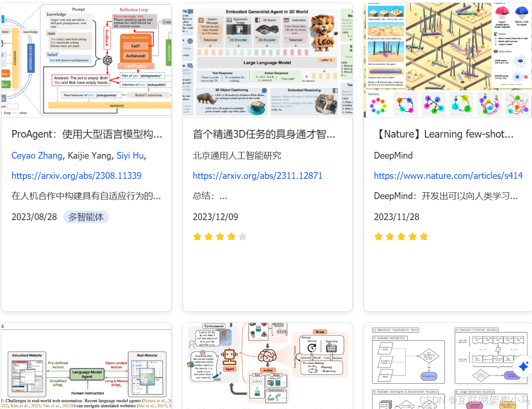Click first star on the Nature card
Image resolution: width=532 pixels, height=409 pixels.
[x=378, y=236]
